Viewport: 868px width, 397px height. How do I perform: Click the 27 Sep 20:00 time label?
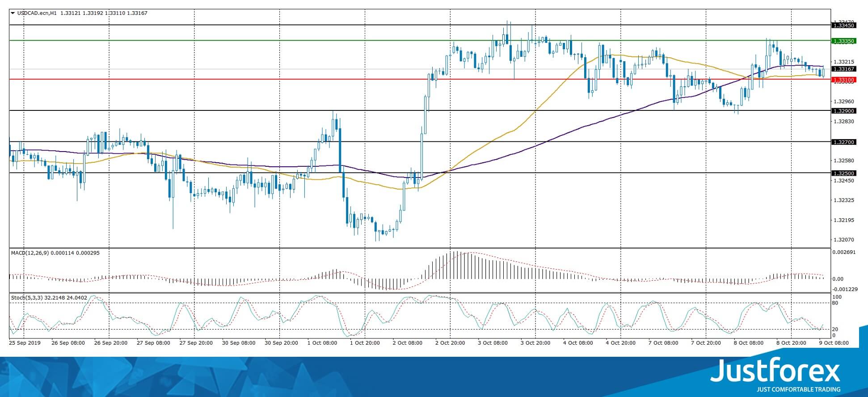click(x=196, y=343)
